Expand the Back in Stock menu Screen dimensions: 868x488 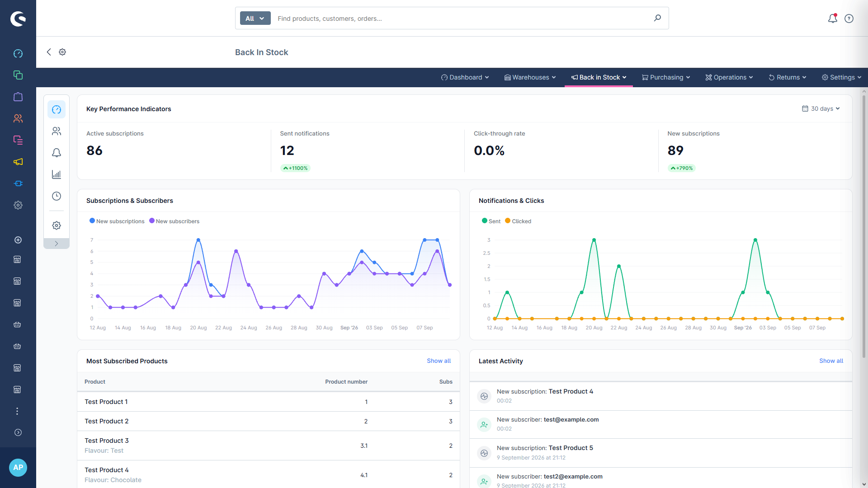pyautogui.click(x=599, y=77)
